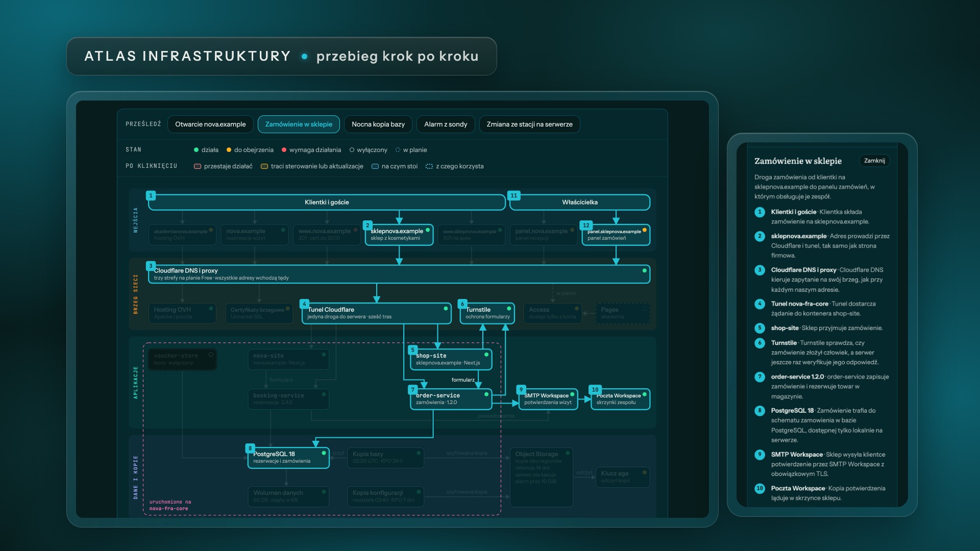
Task: Click the red 'wymaga działania' legend dot
Action: click(x=284, y=150)
